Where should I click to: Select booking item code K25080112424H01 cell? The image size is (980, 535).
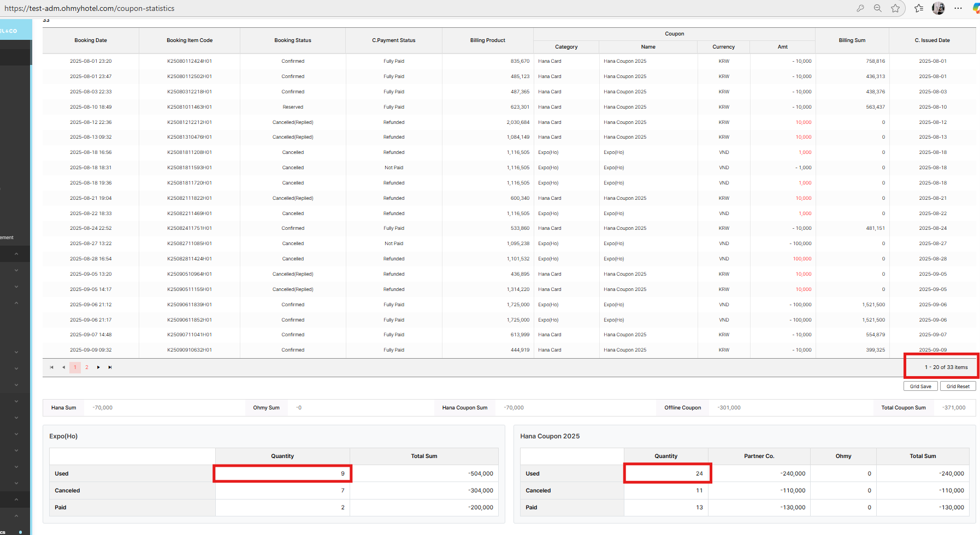point(190,61)
